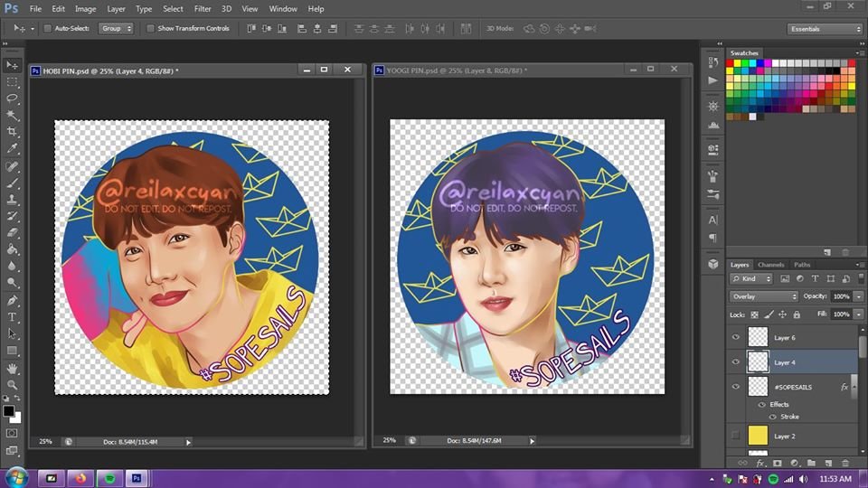Toggle visibility of the layer Effects
The image size is (868, 488).
coord(761,405)
